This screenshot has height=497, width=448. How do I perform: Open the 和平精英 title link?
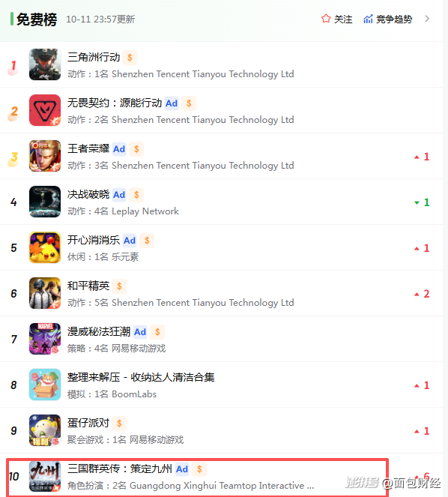click(x=88, y=286)
